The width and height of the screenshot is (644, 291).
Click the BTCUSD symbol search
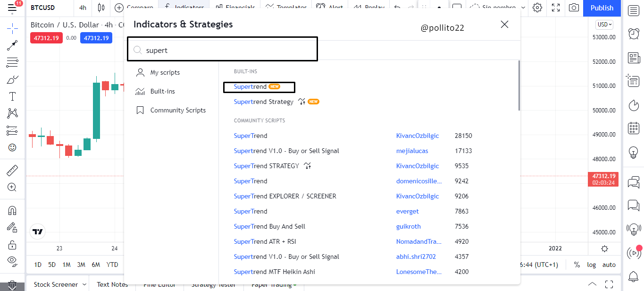tap(42, 8)
